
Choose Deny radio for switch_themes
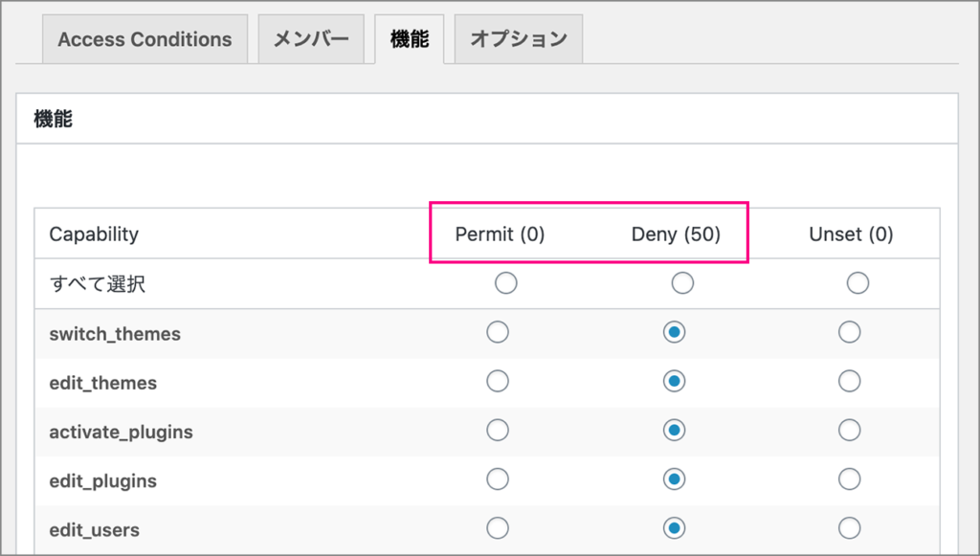(x=675, y=332)
